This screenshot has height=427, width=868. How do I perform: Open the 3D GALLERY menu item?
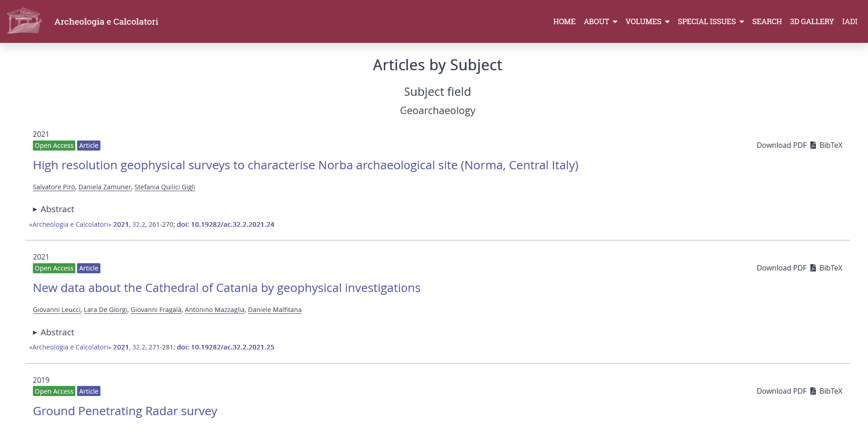[811, 21]
